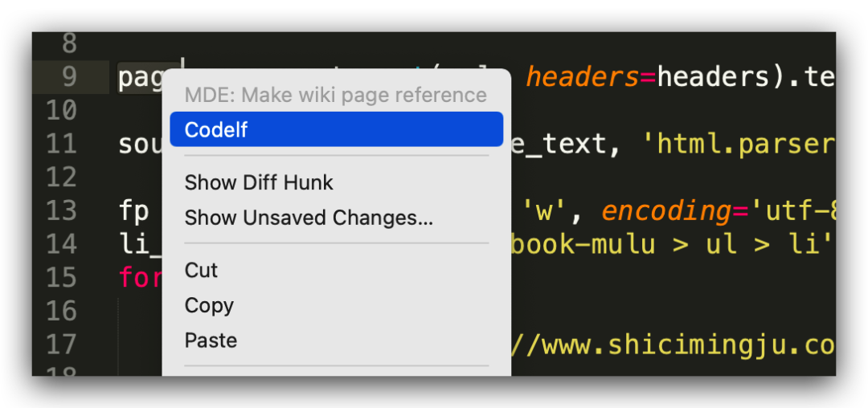Click line number 11 in the gutter
The height and width of the screenshot is (408, 868).
point(61,145)
